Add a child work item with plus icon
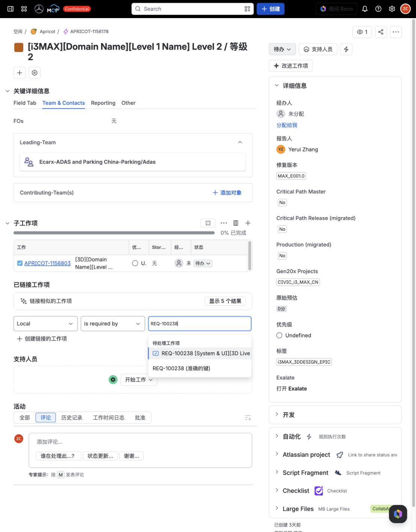Screen dimensions: 416x532 (x=248, y=223)
